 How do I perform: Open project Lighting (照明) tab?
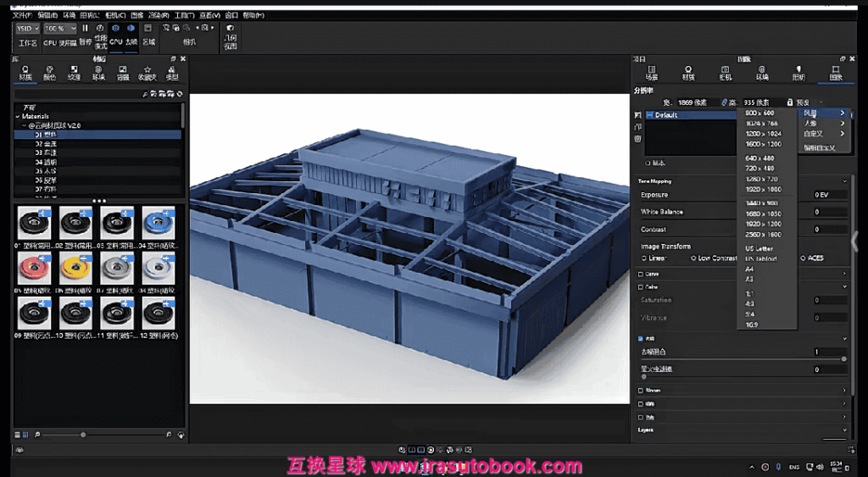coord(798,73)
